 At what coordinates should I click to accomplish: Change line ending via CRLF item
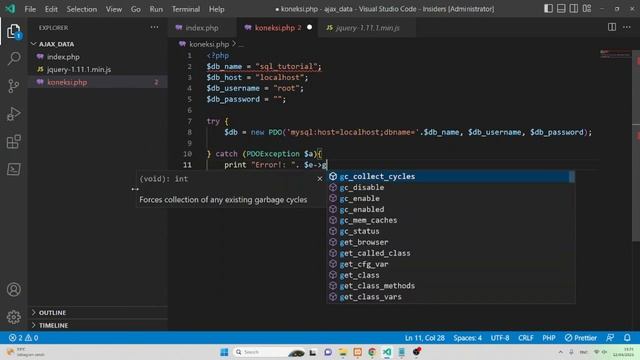[526, 338]
